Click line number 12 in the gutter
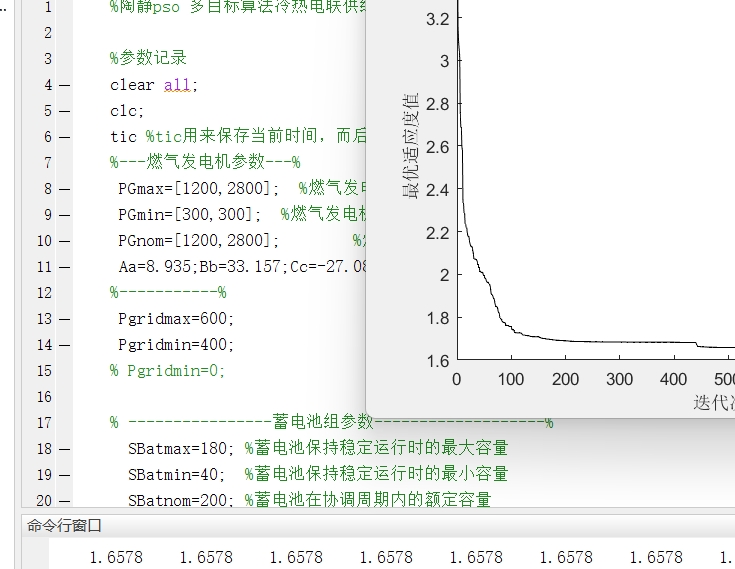The image size is (735, 569). (x=44, y=293)
